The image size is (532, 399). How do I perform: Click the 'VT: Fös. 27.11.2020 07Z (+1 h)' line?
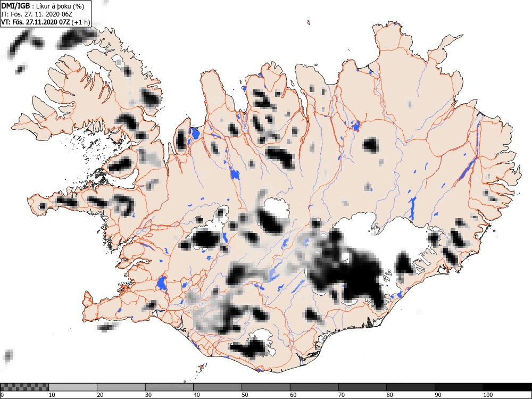(45, 22)
